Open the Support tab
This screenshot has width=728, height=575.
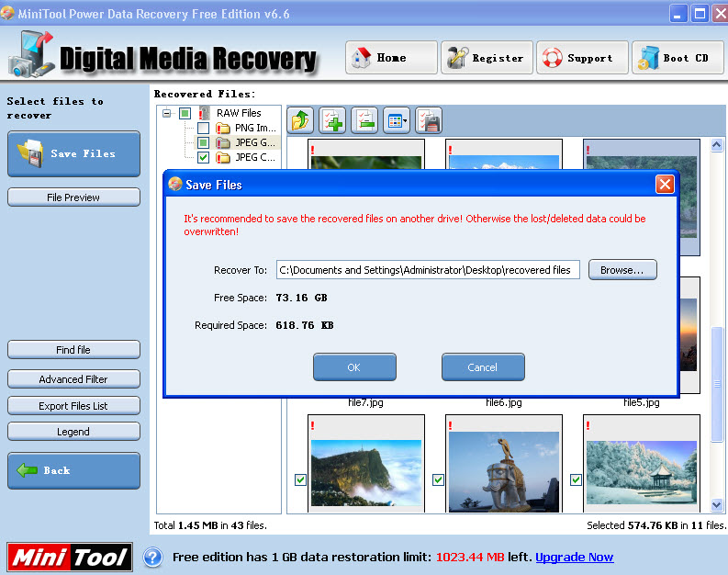(x=583, y=58)
